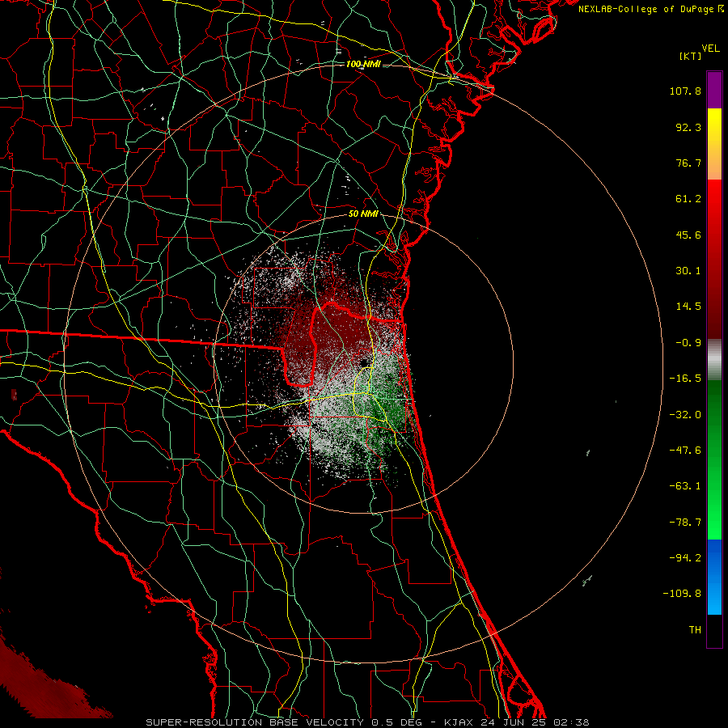Click the 30.1 velocity scale value
Viewport: 728px width, 728px height.
coord(688,271)
